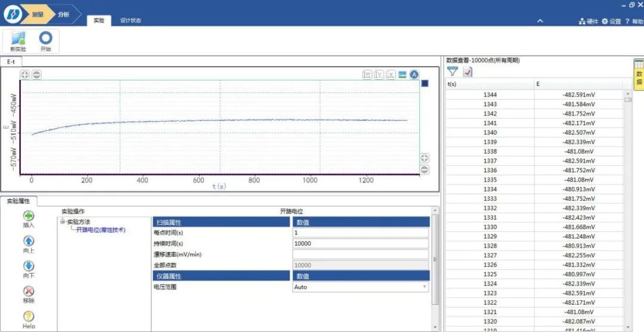Click the properties panel scrollbar up arrow
This screenshot has height=332, width=644.
[x=435, y=210]
